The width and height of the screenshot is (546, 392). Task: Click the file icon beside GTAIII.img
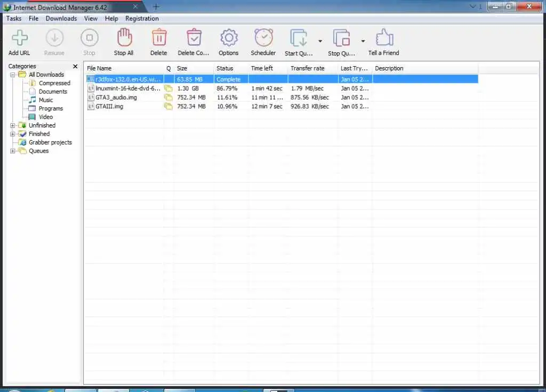[x=91, y=106]
